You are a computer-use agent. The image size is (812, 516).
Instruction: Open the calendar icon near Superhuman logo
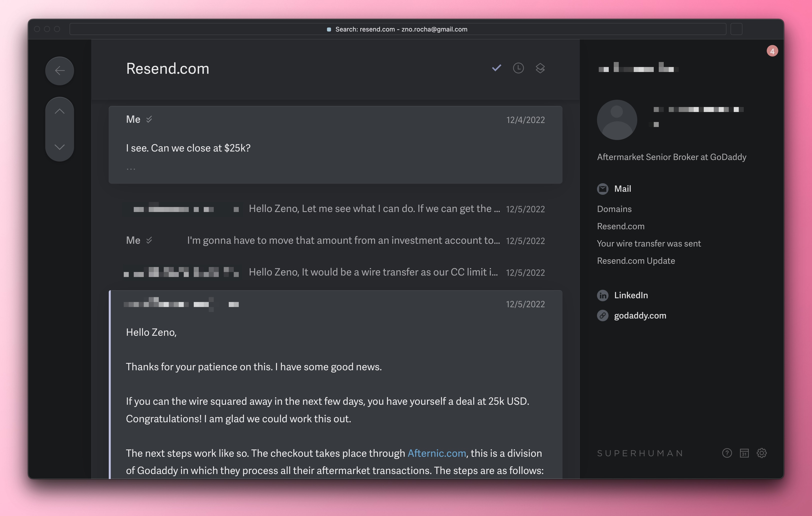744,453
